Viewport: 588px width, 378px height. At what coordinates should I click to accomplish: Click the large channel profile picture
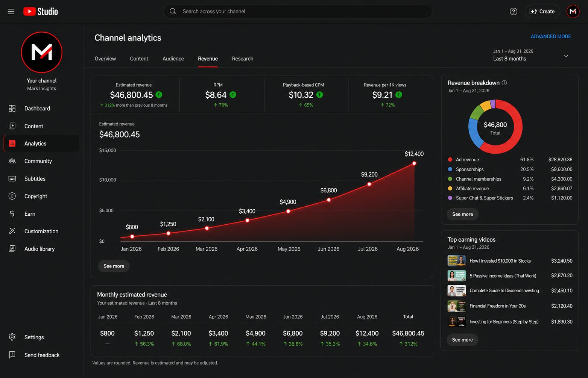coord(41,52)
